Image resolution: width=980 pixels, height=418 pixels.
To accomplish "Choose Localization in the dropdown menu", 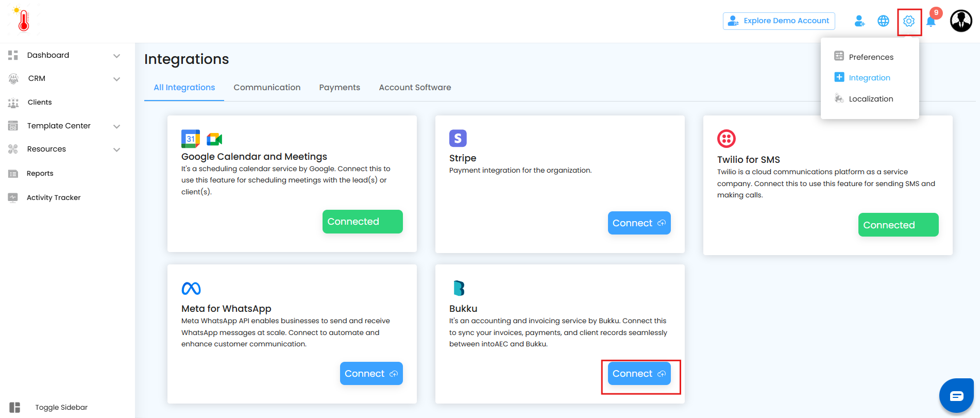I will coord(871,99).
